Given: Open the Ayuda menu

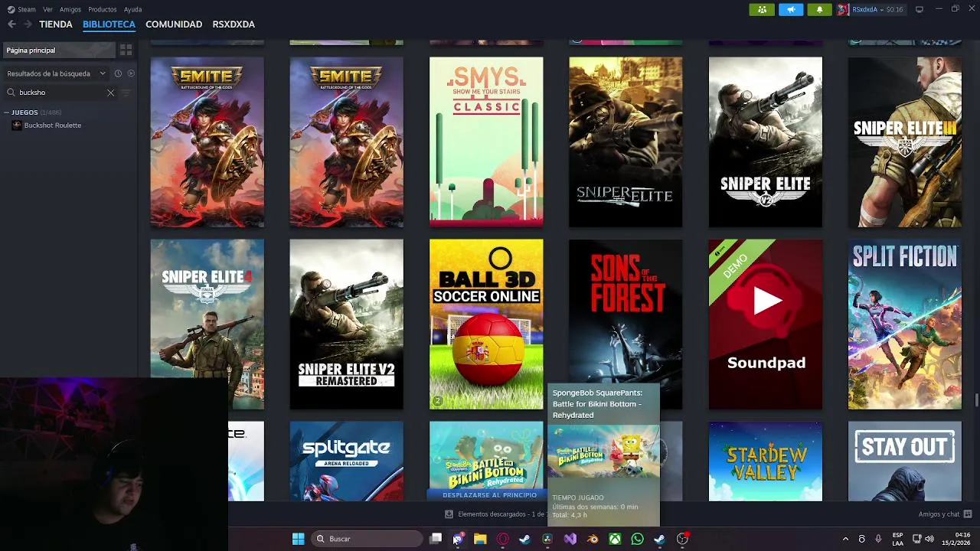Looking at the screenshot, I should click(x=132, y=9).
